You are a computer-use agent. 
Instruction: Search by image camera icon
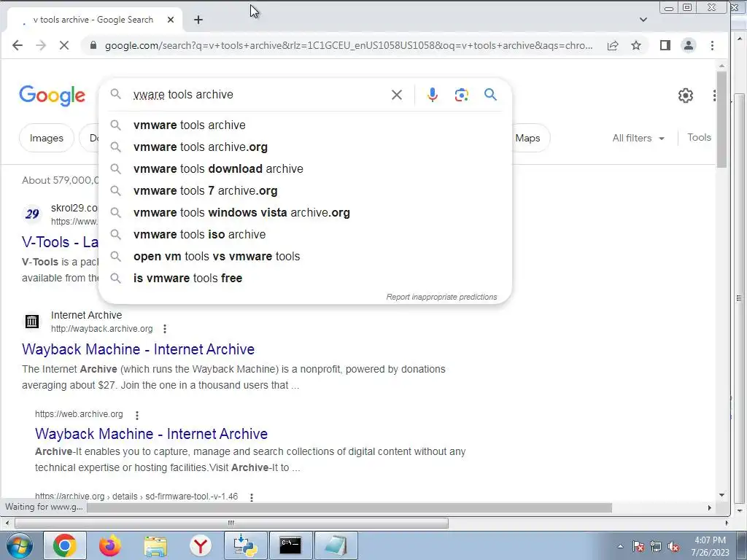[x=461, y=95]
